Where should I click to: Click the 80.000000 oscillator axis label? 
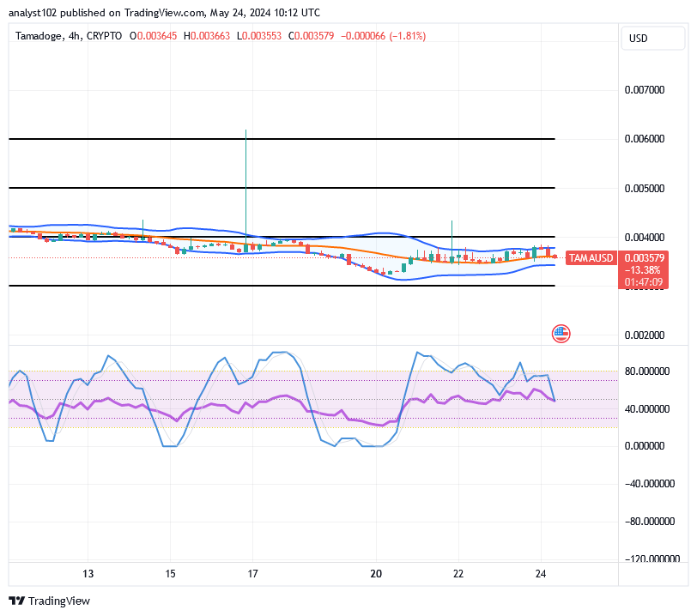click(646, 371)
